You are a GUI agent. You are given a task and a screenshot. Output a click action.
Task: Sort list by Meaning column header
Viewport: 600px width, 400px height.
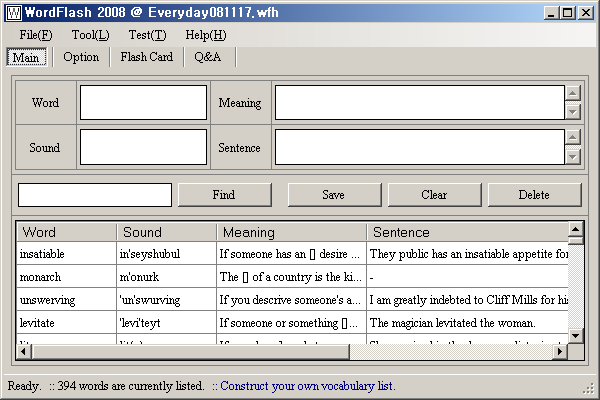click(x=292, y=232)
